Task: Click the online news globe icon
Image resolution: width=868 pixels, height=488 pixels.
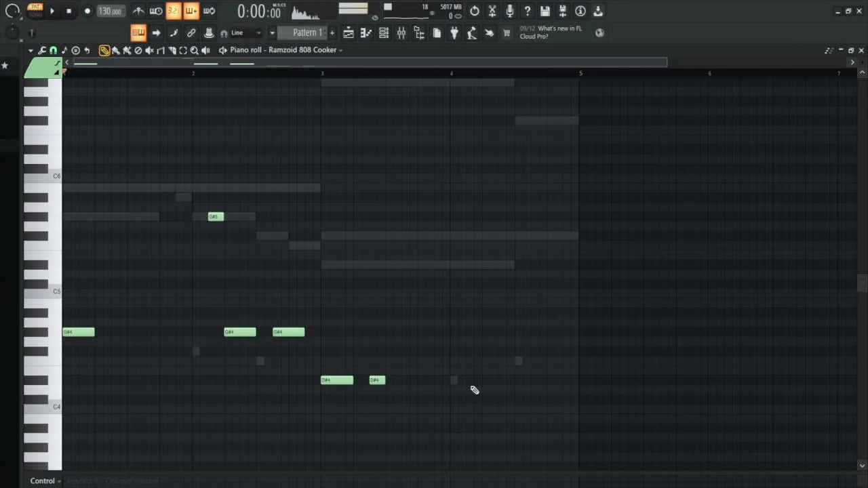Action: pos(599,33)
